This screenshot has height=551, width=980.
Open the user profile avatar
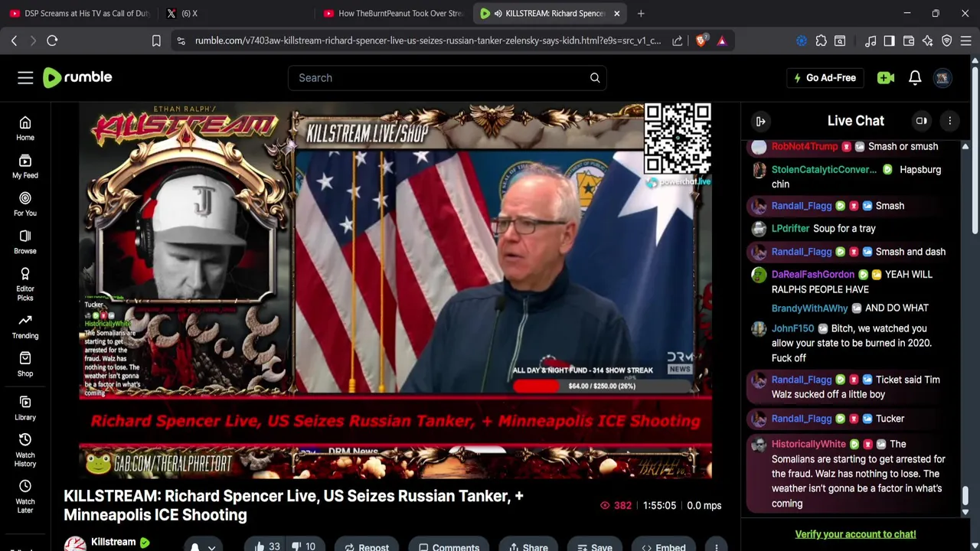pos(942,77)
